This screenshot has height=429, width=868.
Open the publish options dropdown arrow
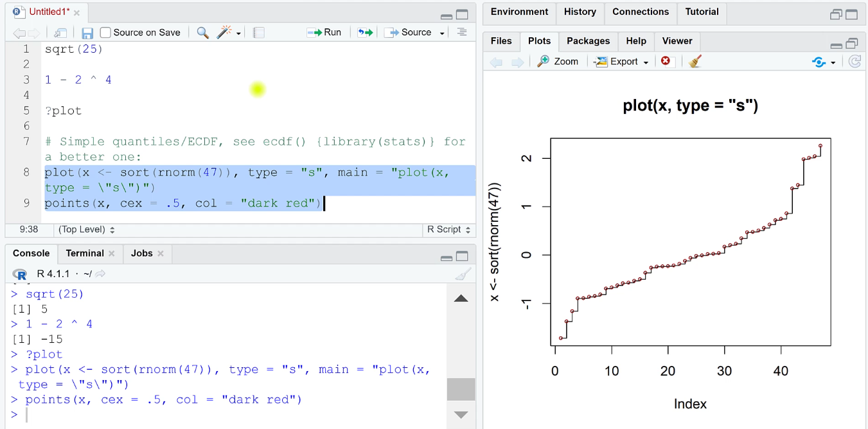coord(833,62)
